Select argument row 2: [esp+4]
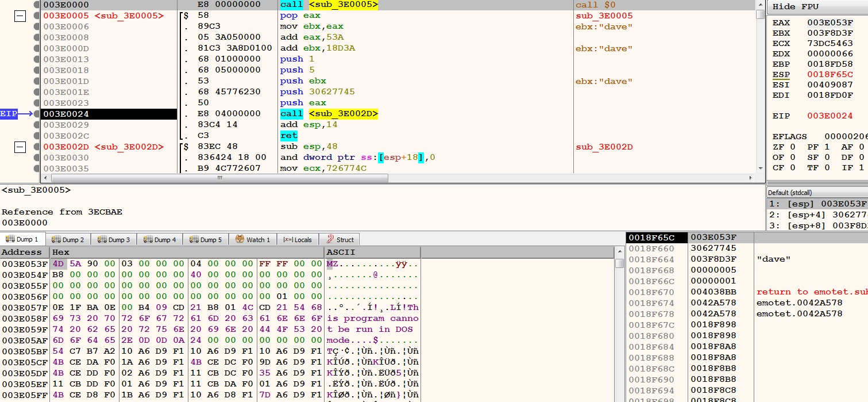The width and height of the screenshot is (868, 402). pyautogui.click(x=818, y=215)
